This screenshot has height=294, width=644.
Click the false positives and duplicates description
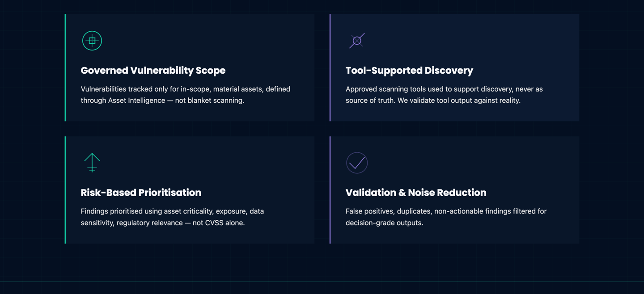tap(446, 217)
